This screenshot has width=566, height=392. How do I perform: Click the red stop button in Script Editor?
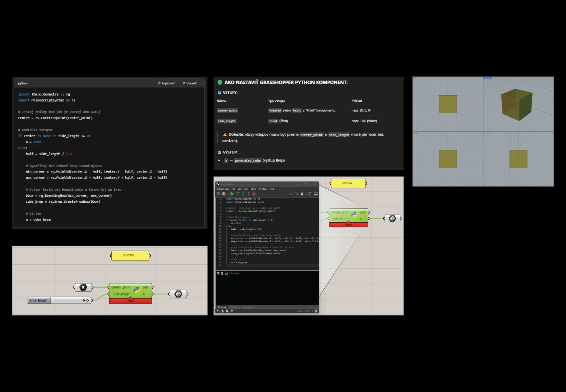tap(254, 194)
